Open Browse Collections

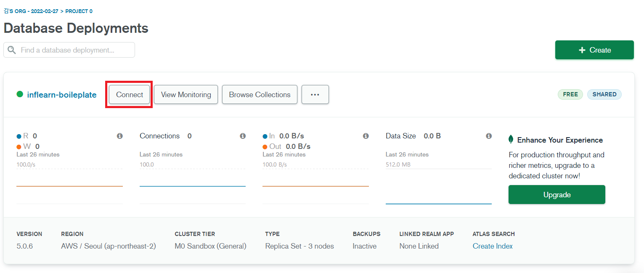click(x=260, y=95)
